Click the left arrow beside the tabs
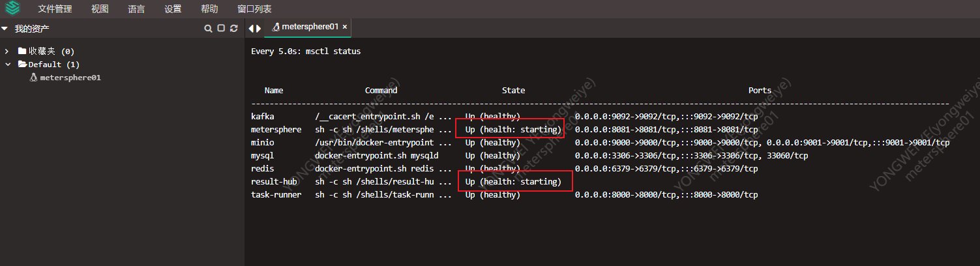The image size is (980, 266). click(251, 29)
